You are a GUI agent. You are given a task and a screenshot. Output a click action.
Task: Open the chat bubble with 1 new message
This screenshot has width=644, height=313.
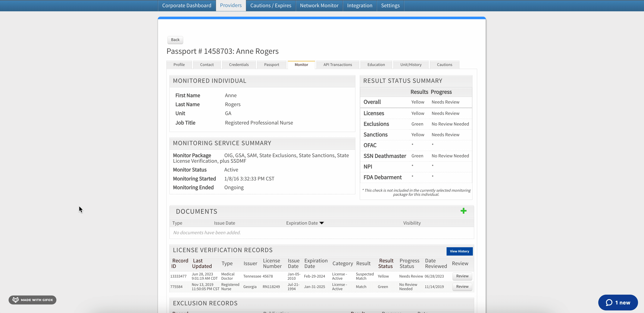pyautogui.click(x=618, y=302)
